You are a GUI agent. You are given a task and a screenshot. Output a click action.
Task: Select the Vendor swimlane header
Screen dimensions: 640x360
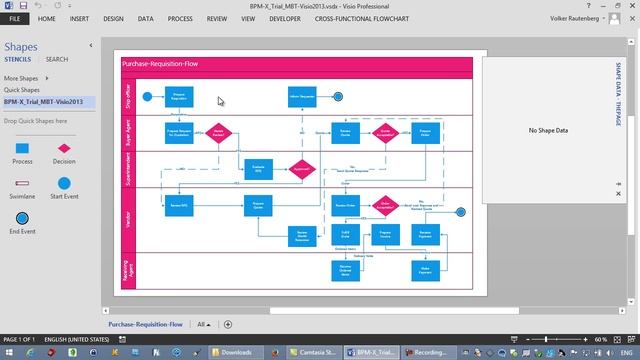tap(128, 220)
